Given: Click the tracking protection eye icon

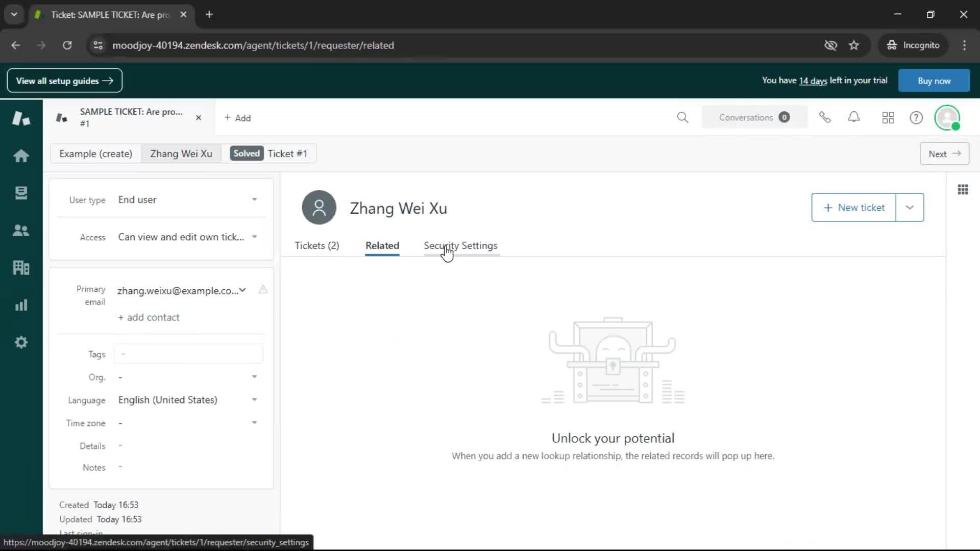Looking at the screenshot, I should pos(830,45).
